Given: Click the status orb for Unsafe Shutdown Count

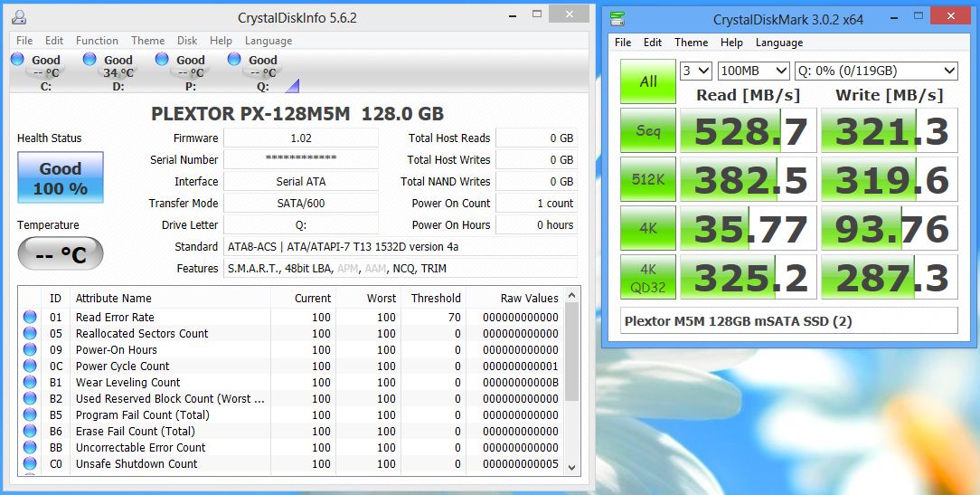Looking at the screenshot, I should tap(30, 463).
